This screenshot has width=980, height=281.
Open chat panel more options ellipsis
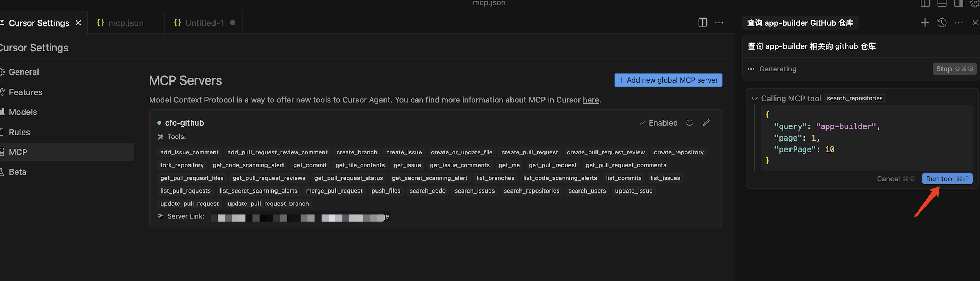point(959,23)
